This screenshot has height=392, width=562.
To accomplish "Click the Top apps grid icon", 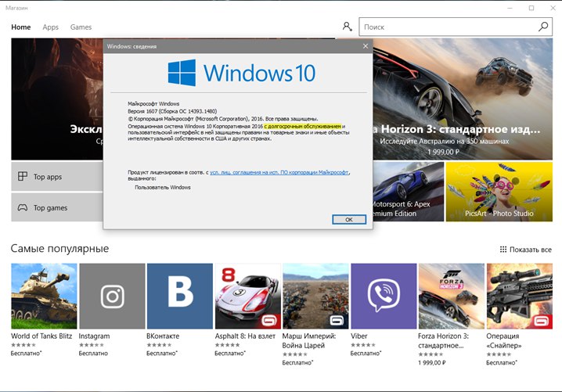I will coord(23,176).
